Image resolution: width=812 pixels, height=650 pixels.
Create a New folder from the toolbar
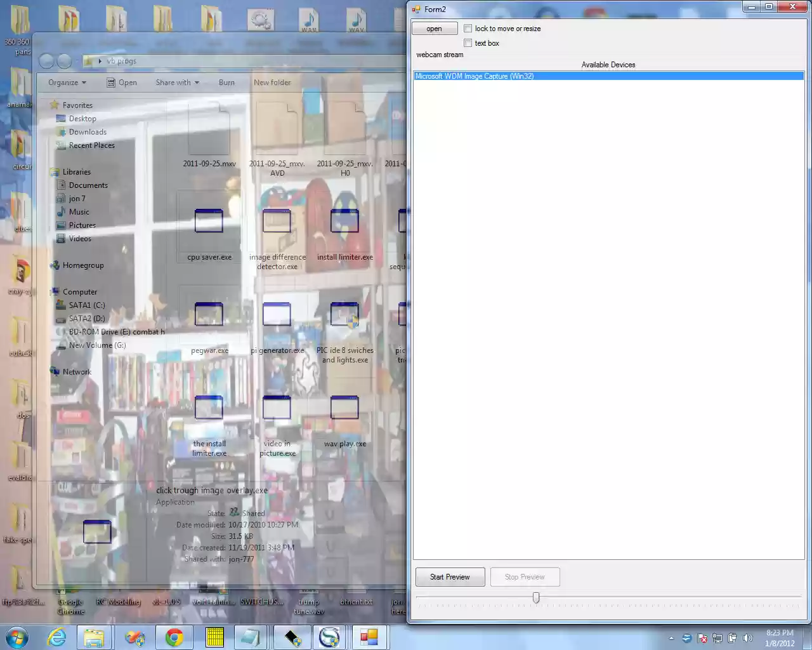coord(272,82)
